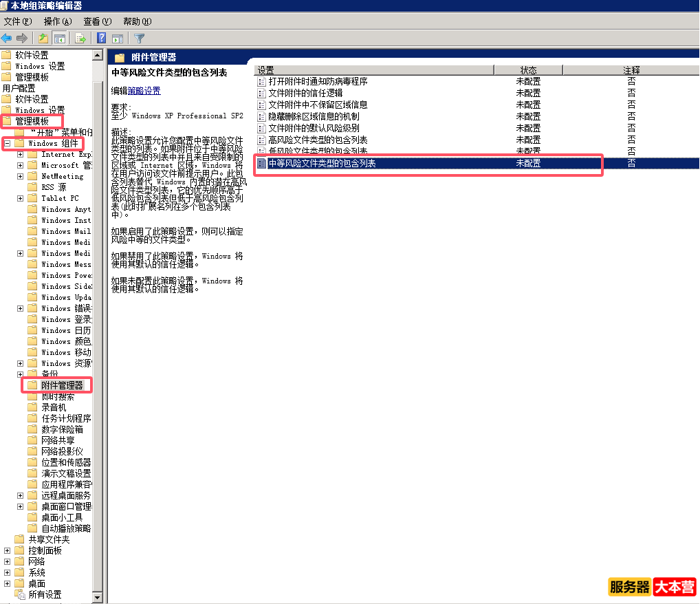
Task: Open the 查看(V) menu
Action: pos(98,21)
